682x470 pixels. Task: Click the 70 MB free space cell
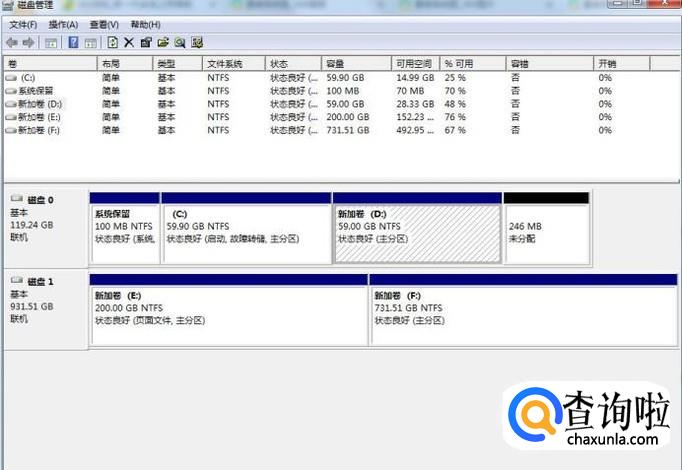(410, 91)
